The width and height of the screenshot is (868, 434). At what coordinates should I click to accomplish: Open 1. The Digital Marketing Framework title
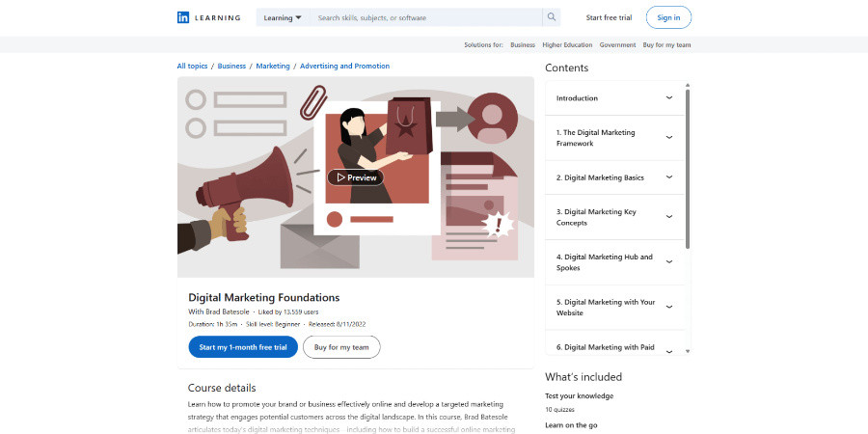pyautogui.click(x=596, y=138)
